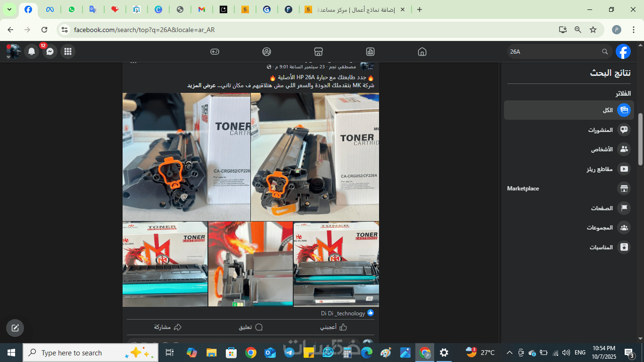The height and width of the screenshot is (362, 644).
Task: Open Facebook notifications bell
Action: 32,51
